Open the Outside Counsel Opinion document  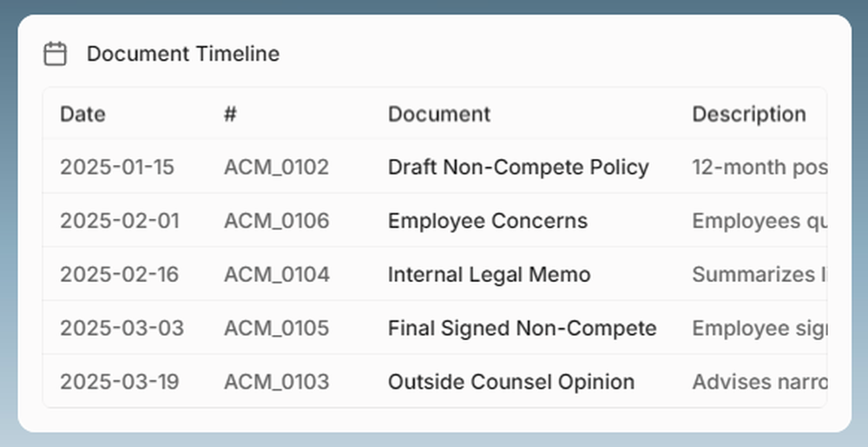tap(510, 383)
